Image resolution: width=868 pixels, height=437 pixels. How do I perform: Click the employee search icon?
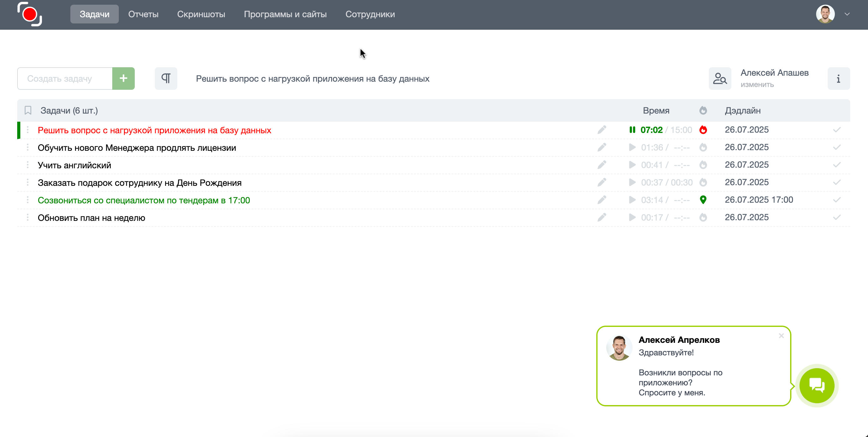720,78
